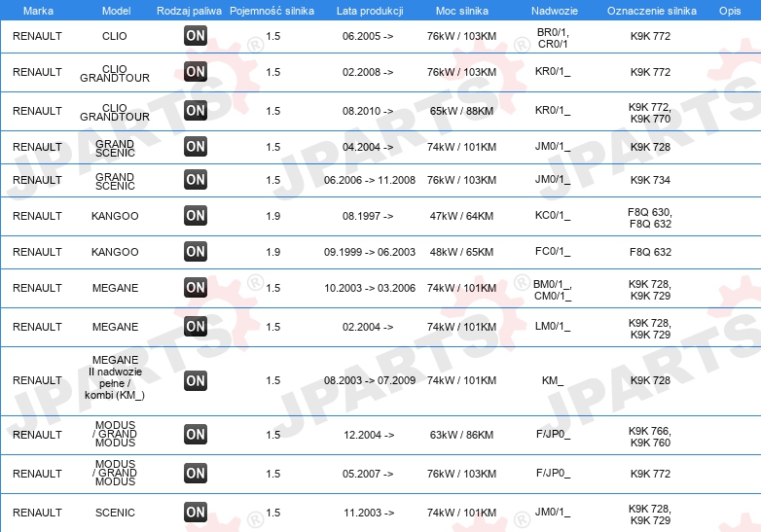Select the K9K 734 engine code cell

650,180
